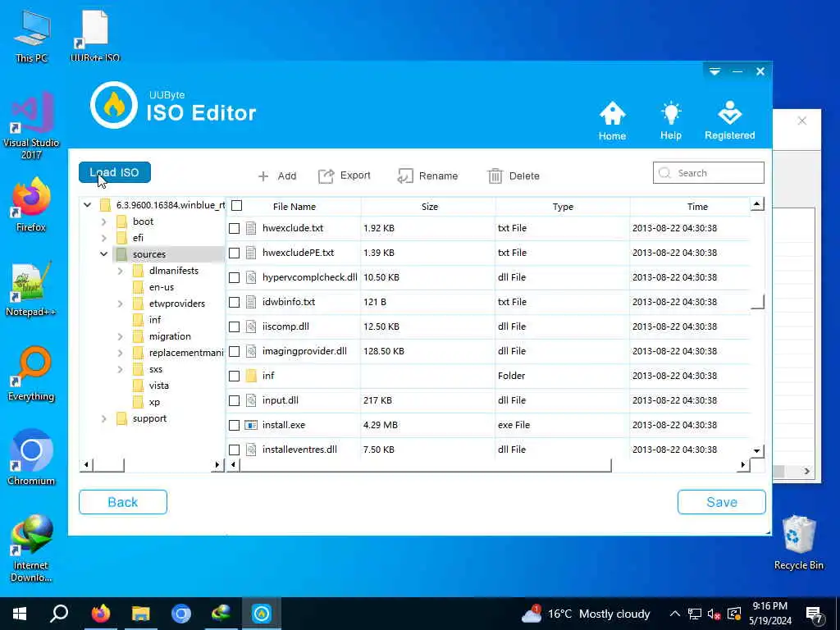Go to the Home screen icon
The width and height of the screenshot is (840, 630).
tap(612, 121)
